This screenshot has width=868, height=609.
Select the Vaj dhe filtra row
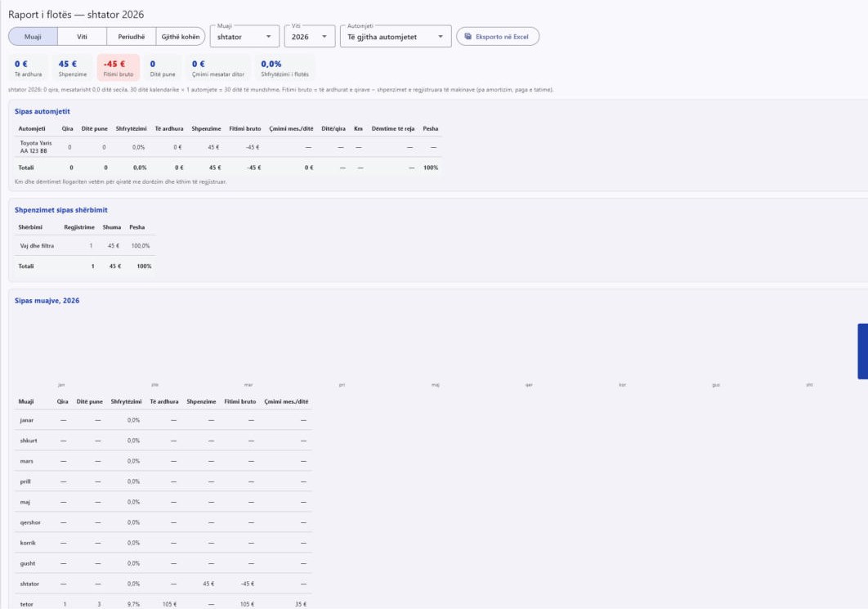click(85, 246)
